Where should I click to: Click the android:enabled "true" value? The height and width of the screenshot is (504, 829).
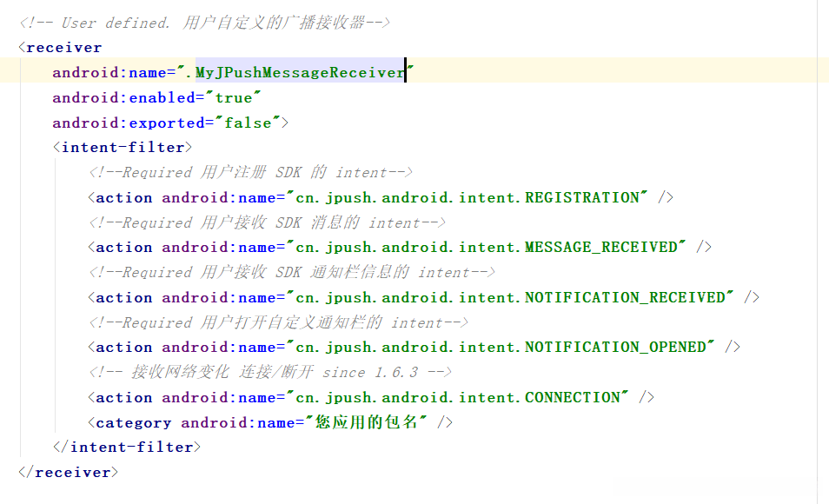coord(233,98)
